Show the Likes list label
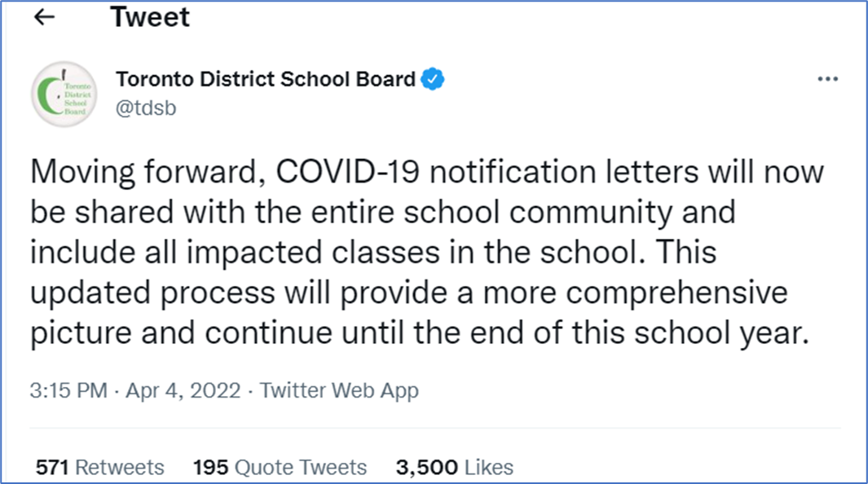The width and height of the screenshot is (868, 484). coord(489,468)
